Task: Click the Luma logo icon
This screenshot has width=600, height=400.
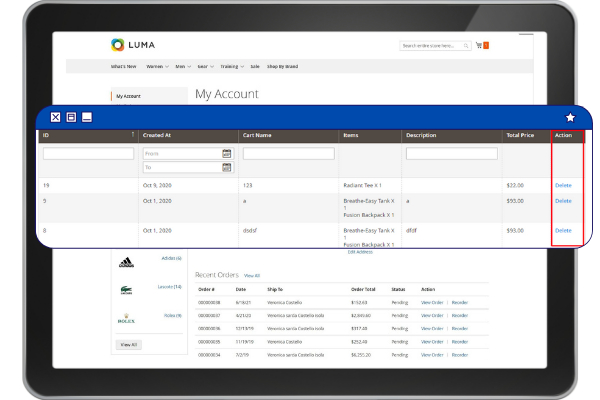Action: pyautogui.click(x=118, y=45)
